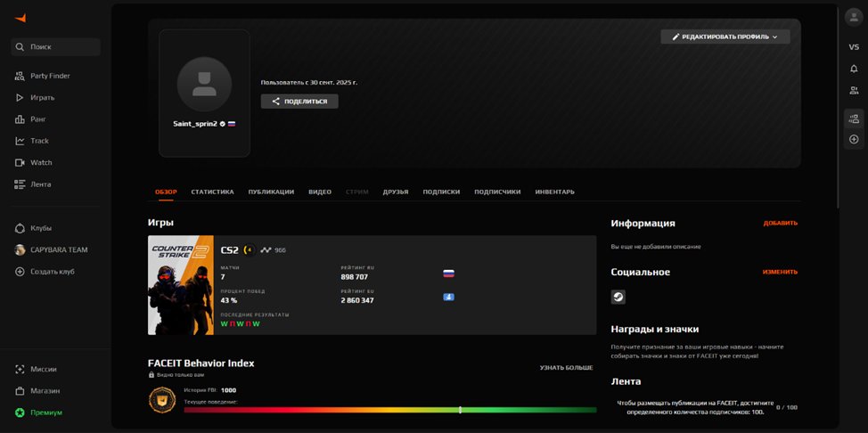Click the top-right user avatar

coord(854,17)
